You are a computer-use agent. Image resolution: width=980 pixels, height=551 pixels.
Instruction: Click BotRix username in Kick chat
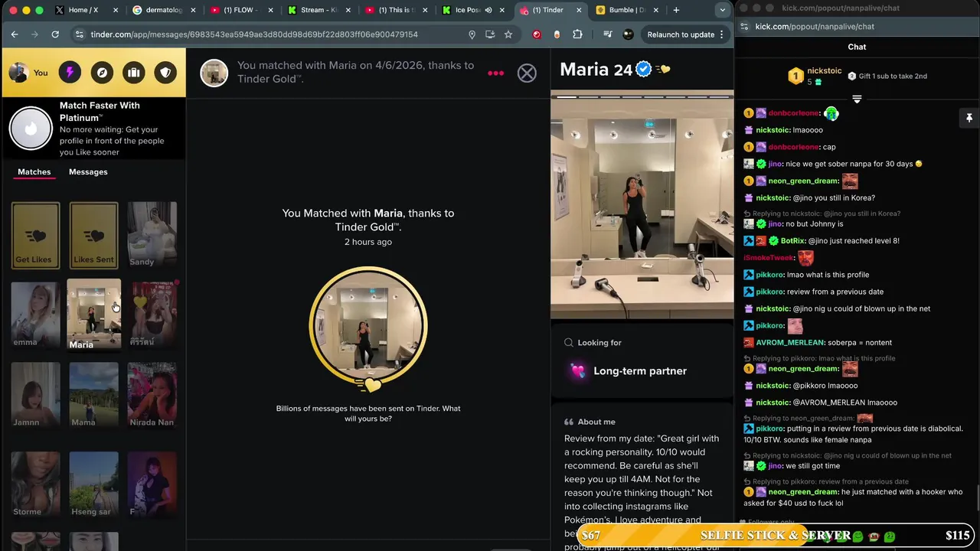pos(792,241)
